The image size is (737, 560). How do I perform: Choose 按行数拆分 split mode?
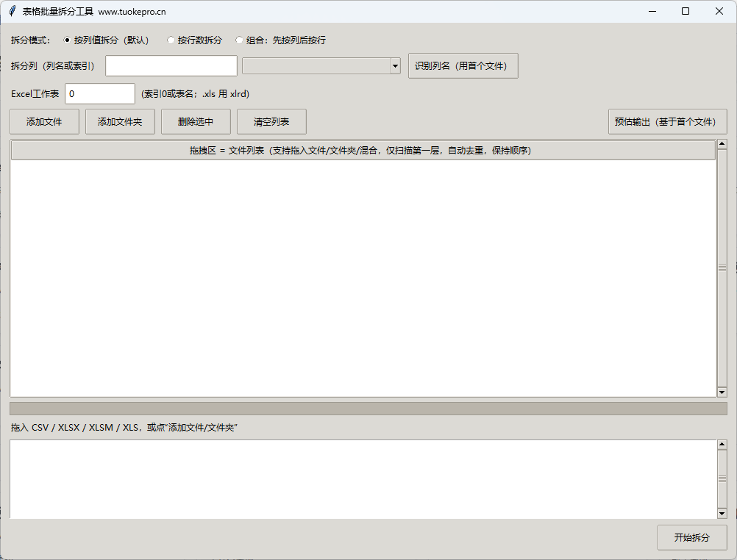[x=171, y=40]
